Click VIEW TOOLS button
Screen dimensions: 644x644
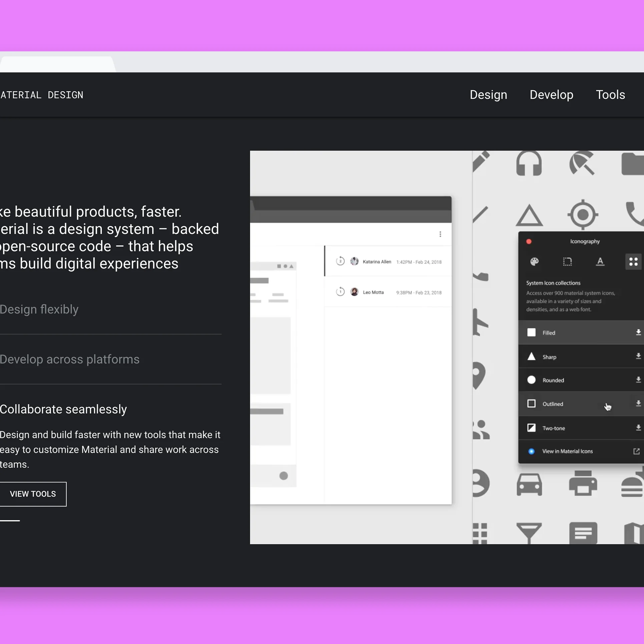(x=32, y=494)
